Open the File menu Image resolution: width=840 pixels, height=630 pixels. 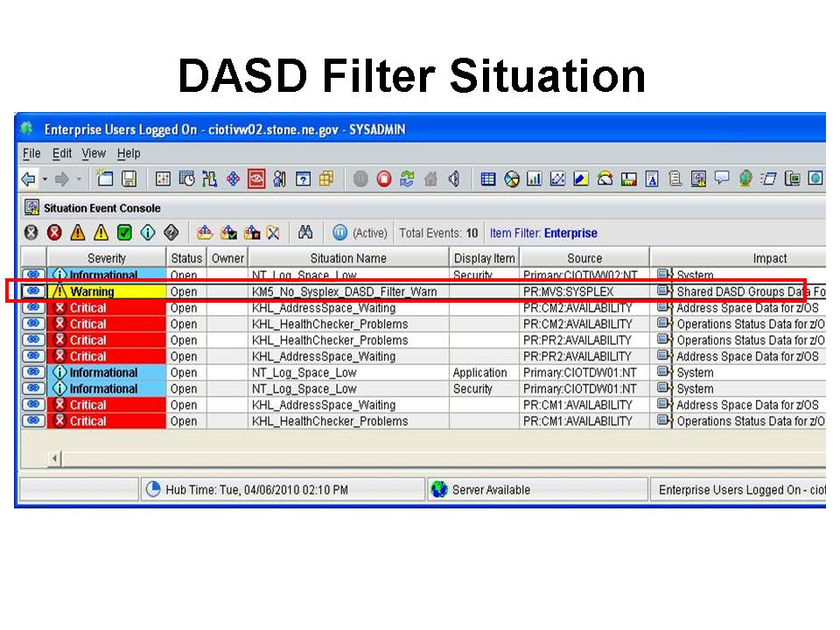31,153
